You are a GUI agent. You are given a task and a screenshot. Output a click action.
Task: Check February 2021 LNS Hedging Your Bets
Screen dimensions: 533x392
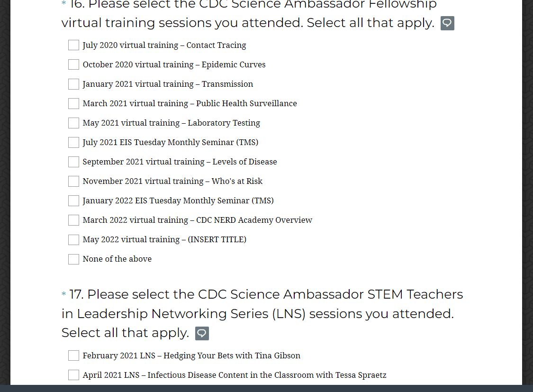coord(73,356)
